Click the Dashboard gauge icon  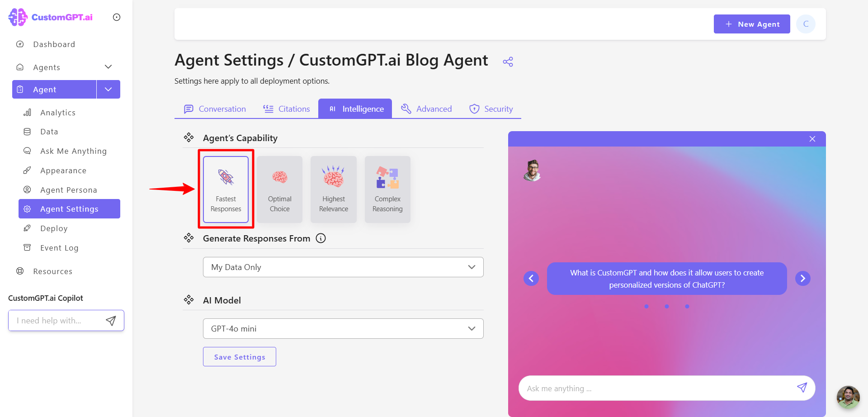coord(20,44)
